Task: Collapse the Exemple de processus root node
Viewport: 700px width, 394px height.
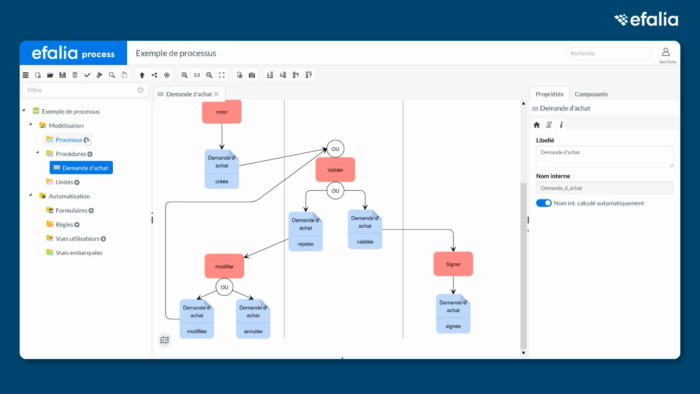Action: click(24, 110)
